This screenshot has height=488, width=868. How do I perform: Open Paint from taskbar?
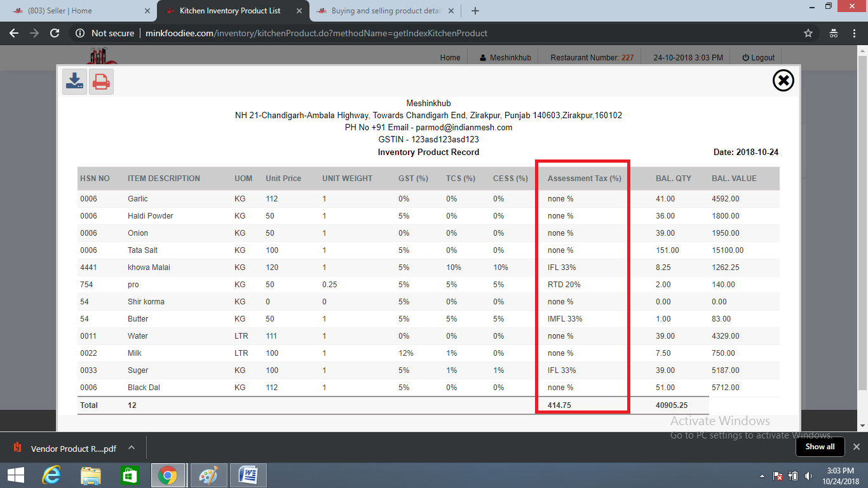pyautogui.click(x=208, y=475)
